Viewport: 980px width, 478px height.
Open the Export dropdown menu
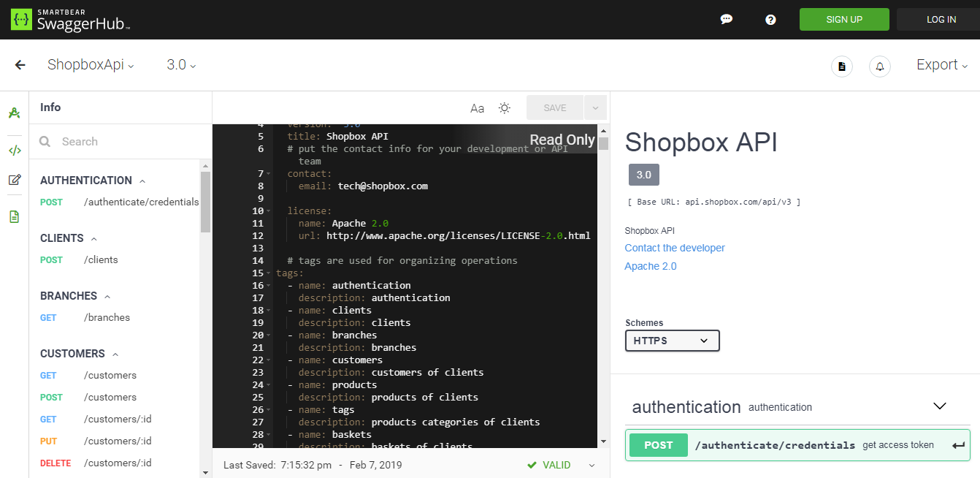(x=942, y=65)
